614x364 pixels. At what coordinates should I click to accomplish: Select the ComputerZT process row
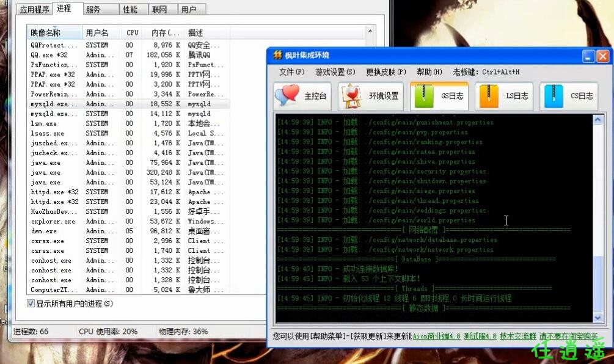click(128, 289)
